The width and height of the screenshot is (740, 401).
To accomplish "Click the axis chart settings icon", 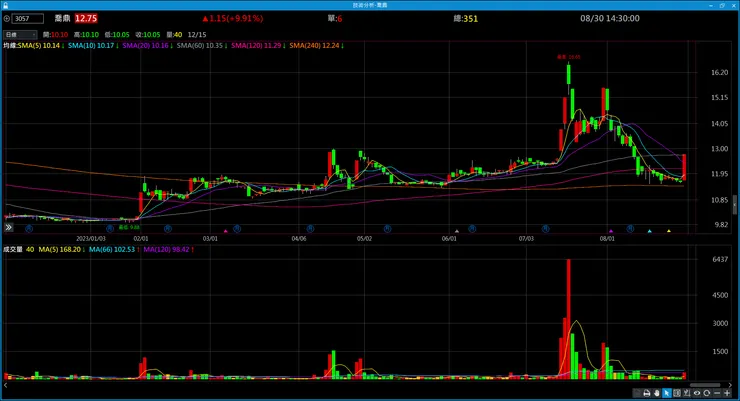I will point(687,393).
